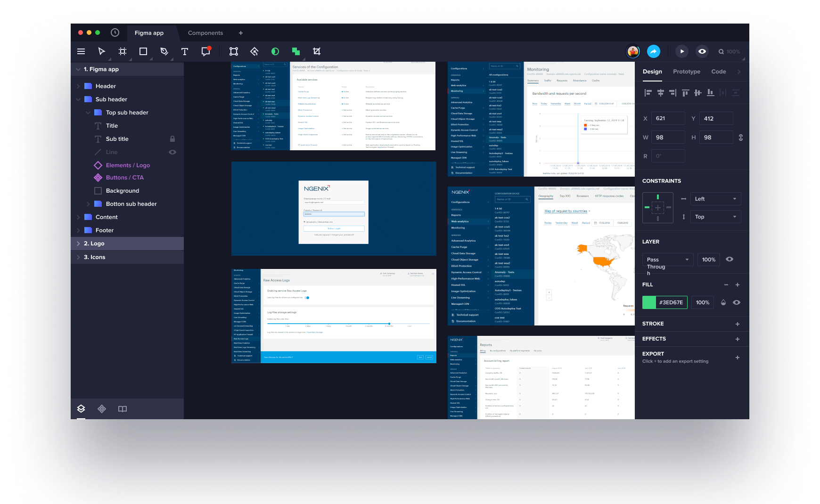Hide the Line layer with its eye icon

(172, 152)
